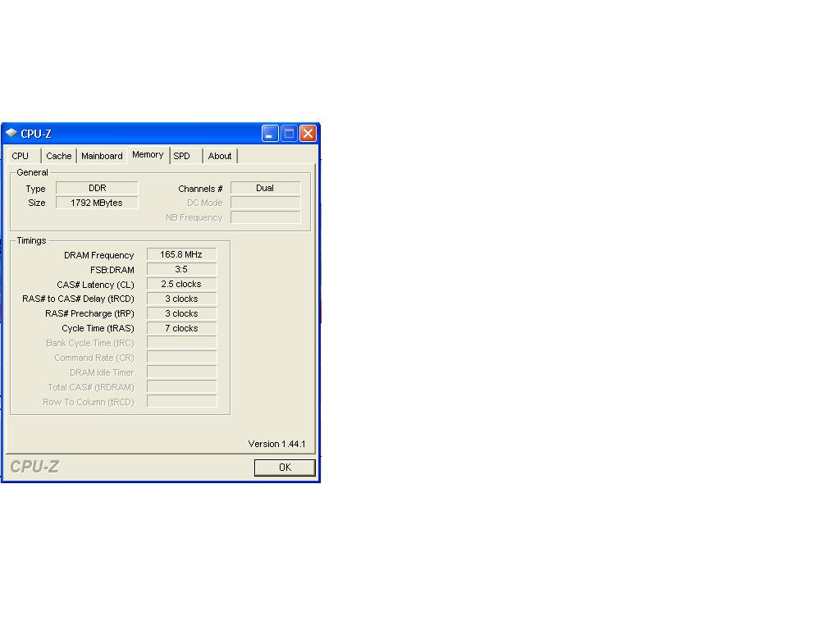The height and width of the screenshot is (630, 840).
Task: Click the FSB:DRAM value 3:5
Action: [181, 269]
